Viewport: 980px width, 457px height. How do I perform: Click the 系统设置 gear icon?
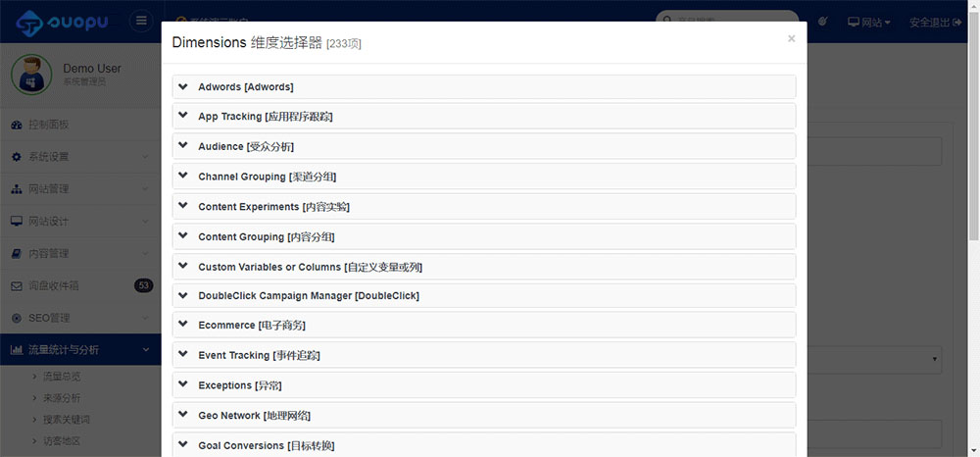[x=17, y=157]
